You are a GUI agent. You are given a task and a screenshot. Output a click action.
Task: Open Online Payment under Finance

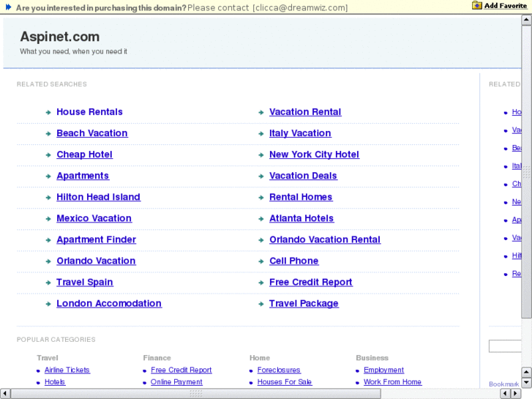point(176,382)
